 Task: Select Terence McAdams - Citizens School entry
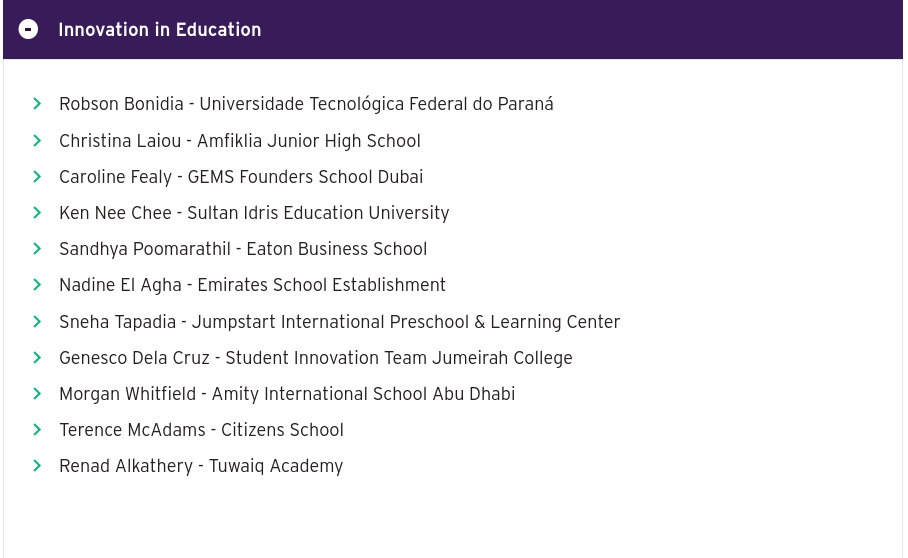(201, 430)
